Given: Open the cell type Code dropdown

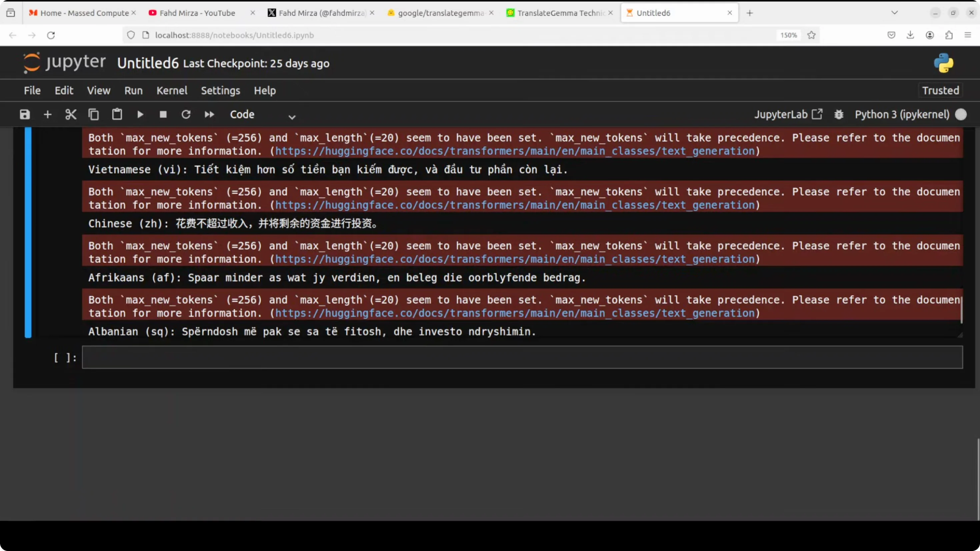Looking at the screenshot, I should [263, 115].
